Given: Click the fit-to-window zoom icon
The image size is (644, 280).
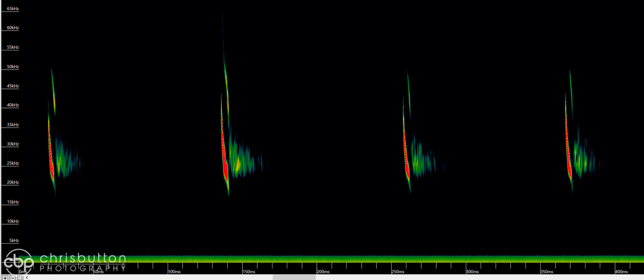Looking at the screenshot, I should 20,278.
